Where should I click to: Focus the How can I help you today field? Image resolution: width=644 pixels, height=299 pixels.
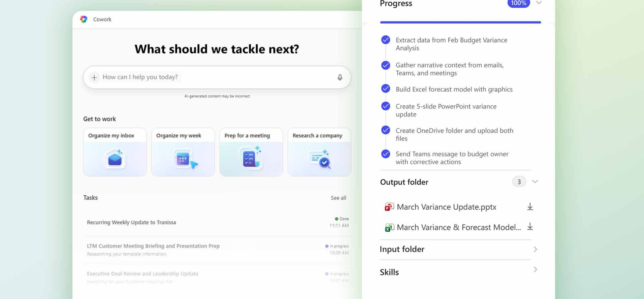point(217,77)
